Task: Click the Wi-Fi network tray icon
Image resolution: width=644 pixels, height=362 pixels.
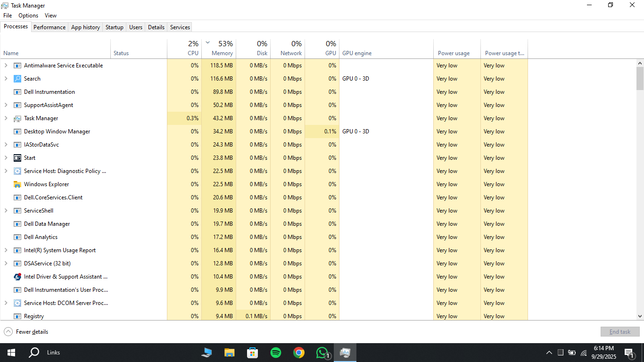Action: coord(584,353)
